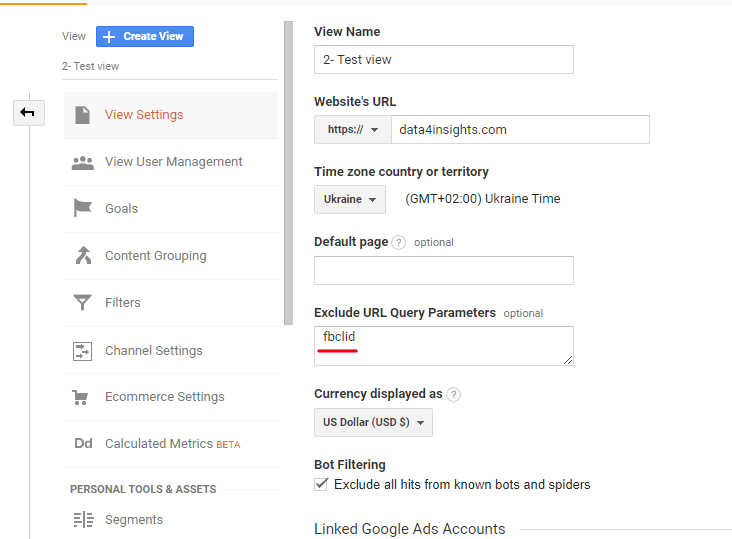Click the Ecommerce Settings cart icon

83,397
